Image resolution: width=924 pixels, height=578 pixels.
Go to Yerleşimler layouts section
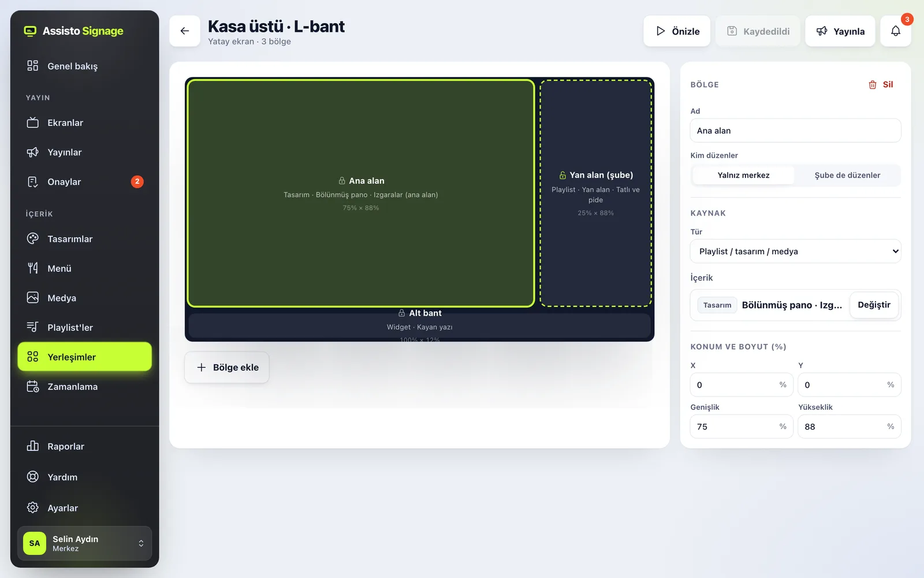[84, 357]
